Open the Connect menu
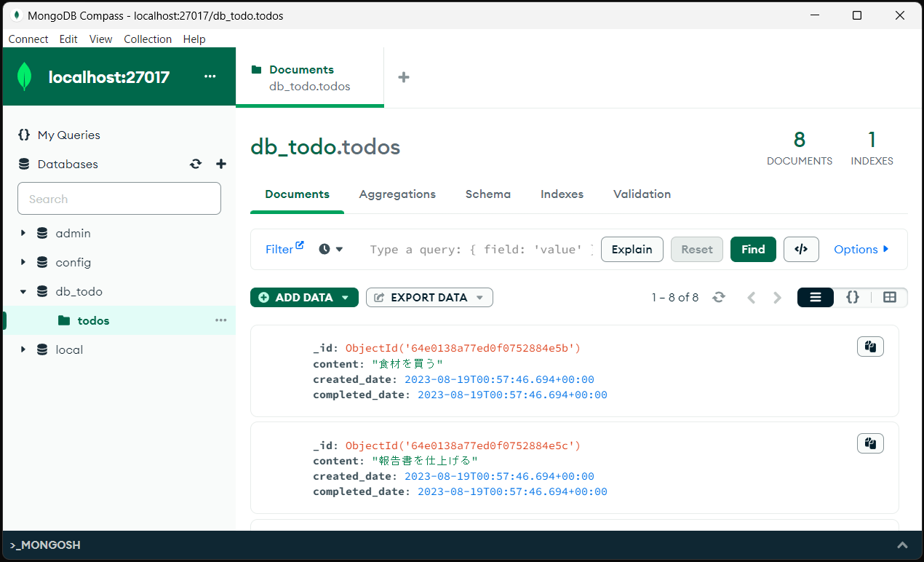This screenshot has height=562, width=924. coord(28,39)
